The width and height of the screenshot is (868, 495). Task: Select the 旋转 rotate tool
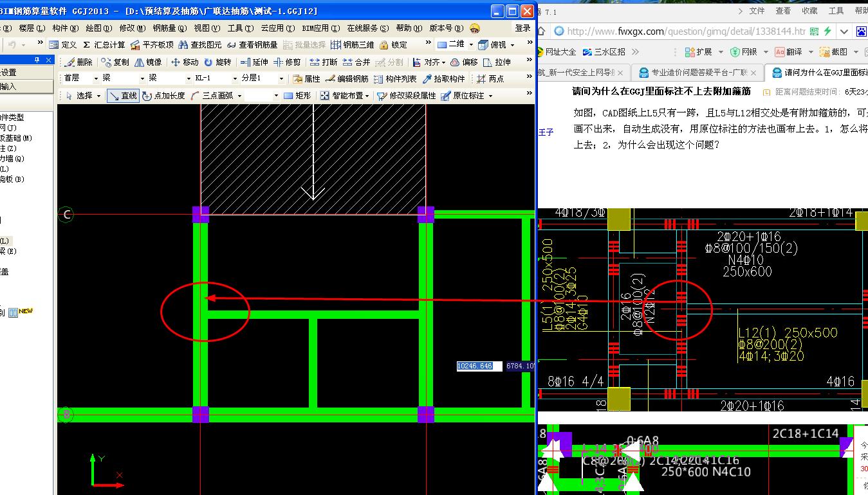click(217, 62)
